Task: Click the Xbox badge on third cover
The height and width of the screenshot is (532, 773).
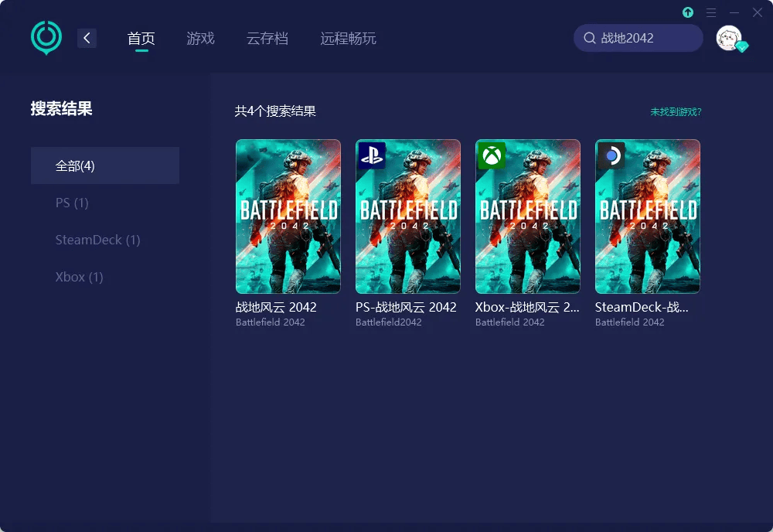Action: pos(492,156)
